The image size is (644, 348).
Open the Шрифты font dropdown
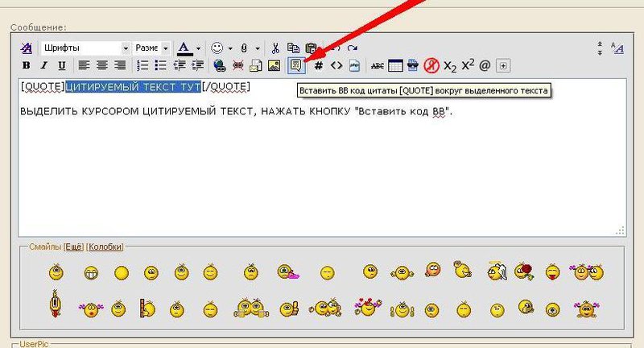click(x=85, y=48)
